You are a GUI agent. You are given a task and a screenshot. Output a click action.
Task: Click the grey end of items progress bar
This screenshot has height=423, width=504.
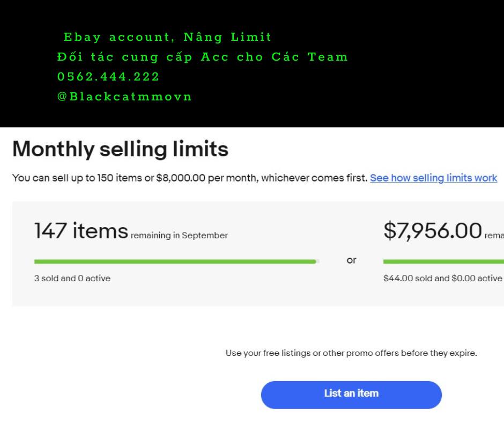click(318, 261)
